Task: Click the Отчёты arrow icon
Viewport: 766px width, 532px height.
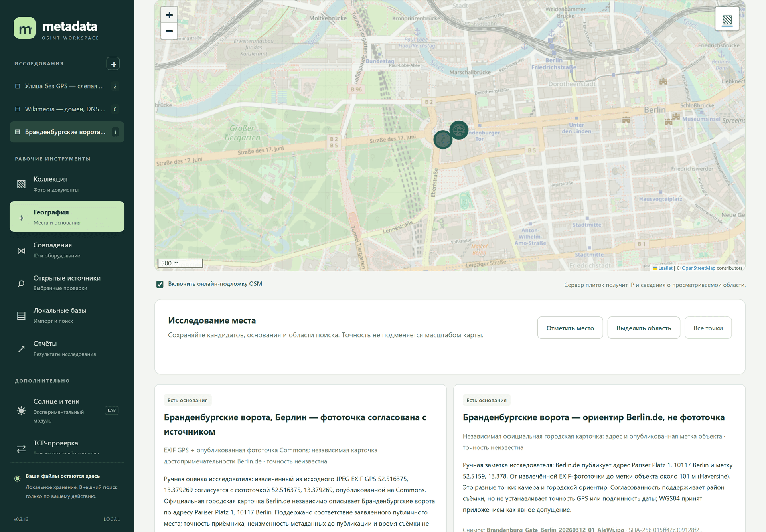Action: 21,349
